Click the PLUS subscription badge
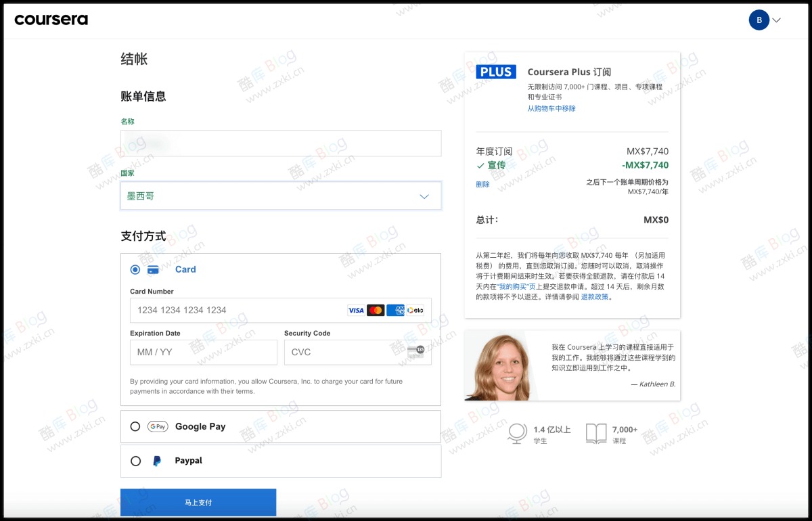Viewport: 812px width, 521px height. click(496, 71)
